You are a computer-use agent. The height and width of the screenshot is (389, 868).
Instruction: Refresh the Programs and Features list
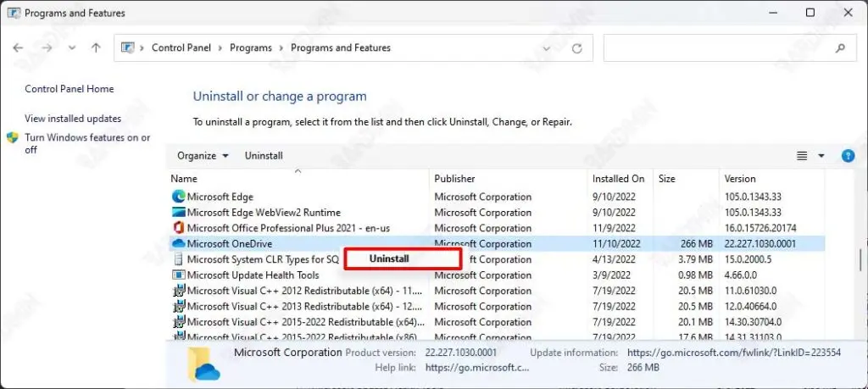pyautogui.click(x=576, y=48)
